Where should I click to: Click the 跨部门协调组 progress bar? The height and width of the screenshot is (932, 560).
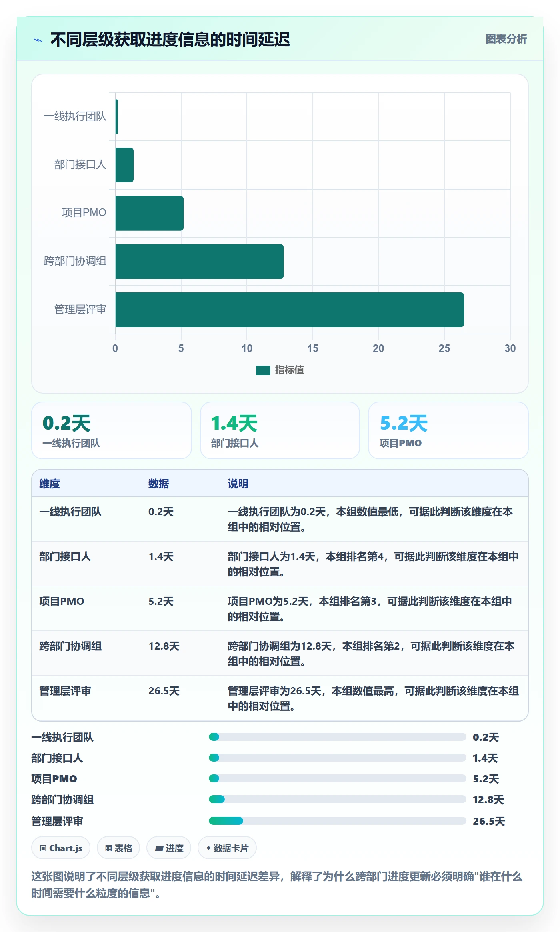(338, 799)
